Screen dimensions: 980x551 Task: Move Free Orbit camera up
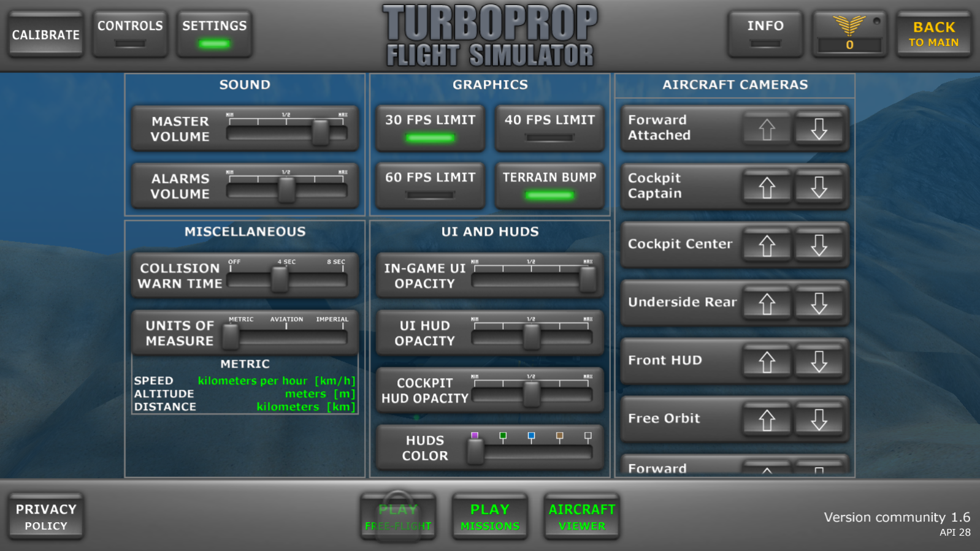[767, 420]
